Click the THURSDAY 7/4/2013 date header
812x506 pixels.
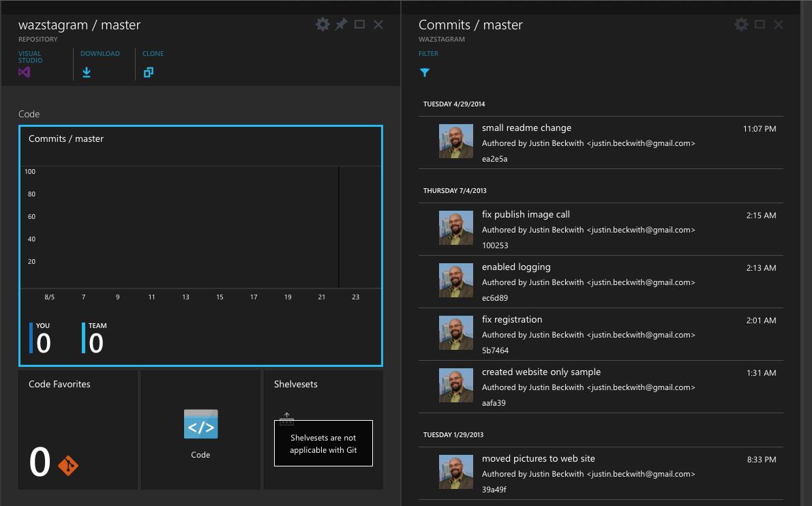(455, 190)
